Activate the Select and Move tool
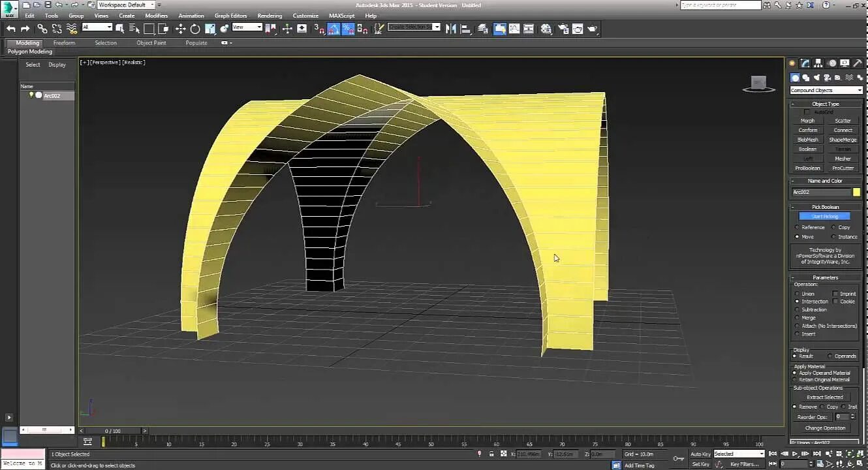The width and height of the screenshot is (868, 470). pyautogui.click(x=181, y=29)
